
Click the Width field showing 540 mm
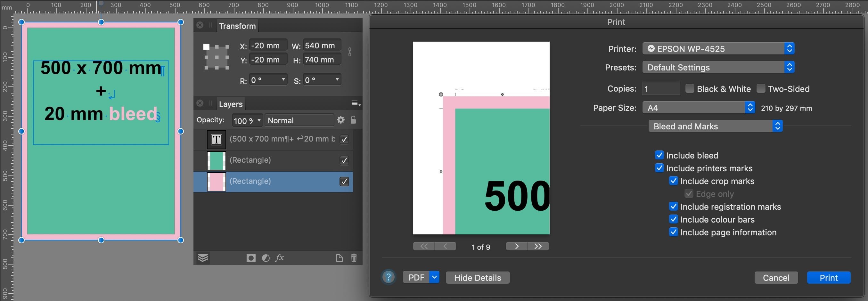[x=322, y=45]
